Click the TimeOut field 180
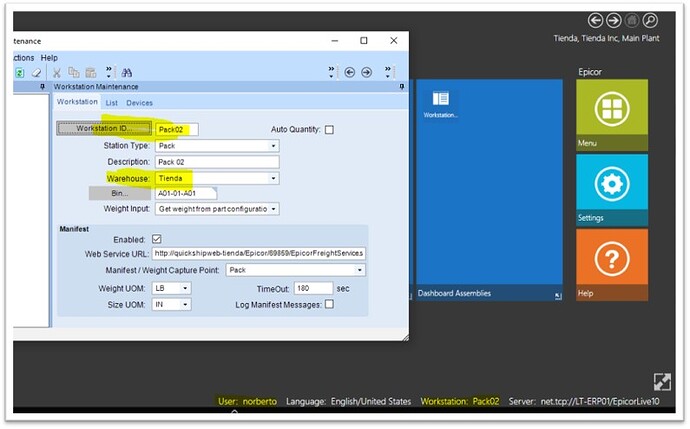 point(313,288)
